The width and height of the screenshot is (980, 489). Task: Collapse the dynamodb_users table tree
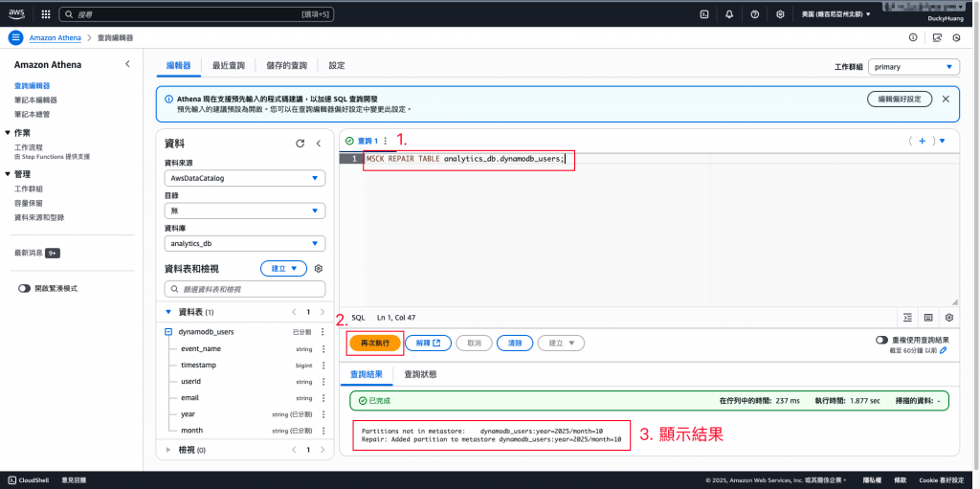[x=168, y=332]
